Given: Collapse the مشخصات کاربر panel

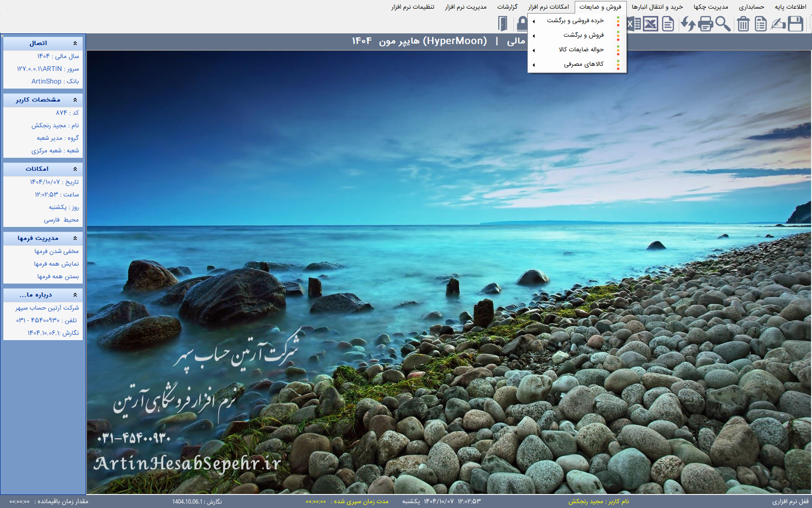Looking at the screenshot, I should pos(75,100).
